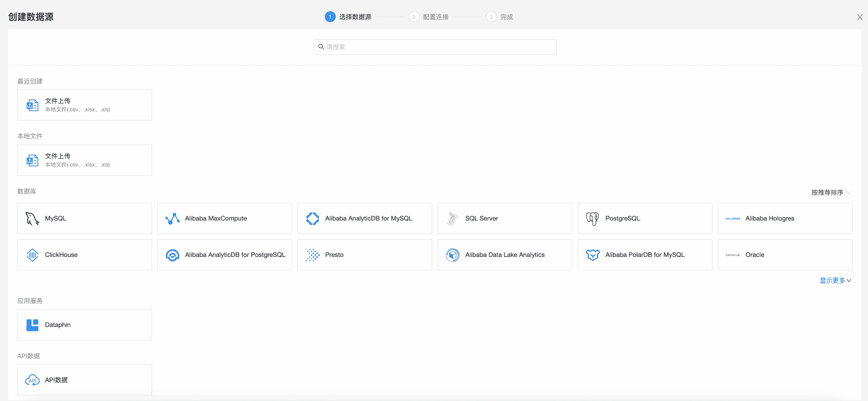Screen dimensions: 868x401
Task: Click the PostgreSQL elephant icon
Action: coord(593,218)
